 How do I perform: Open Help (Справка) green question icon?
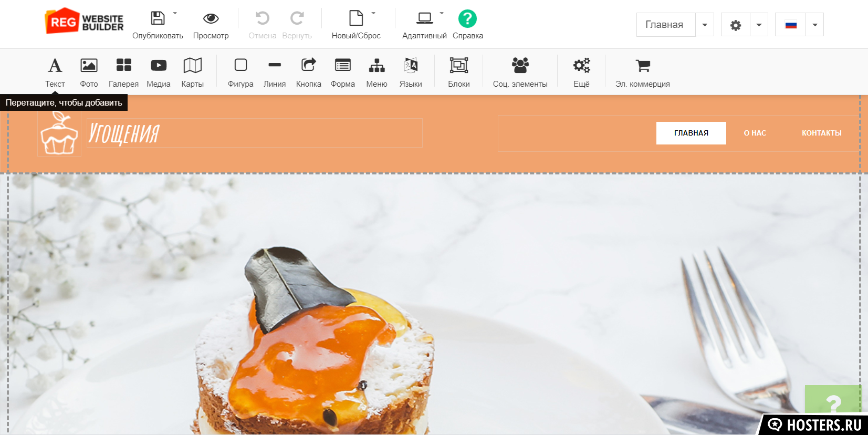click(467, 19)
